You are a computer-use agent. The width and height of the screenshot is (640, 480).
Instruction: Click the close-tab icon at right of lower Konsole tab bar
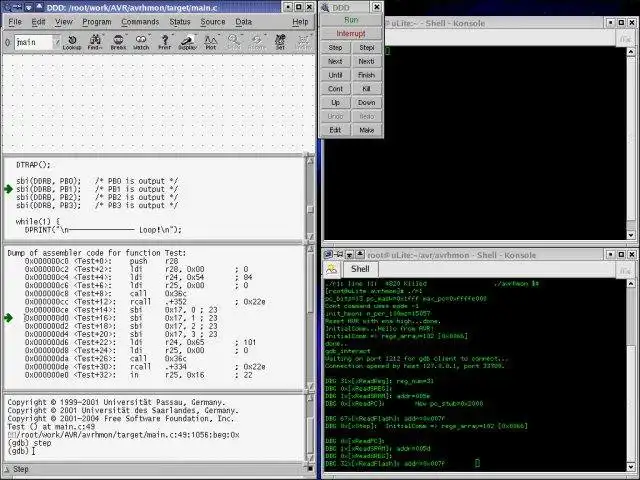[624, 269]
